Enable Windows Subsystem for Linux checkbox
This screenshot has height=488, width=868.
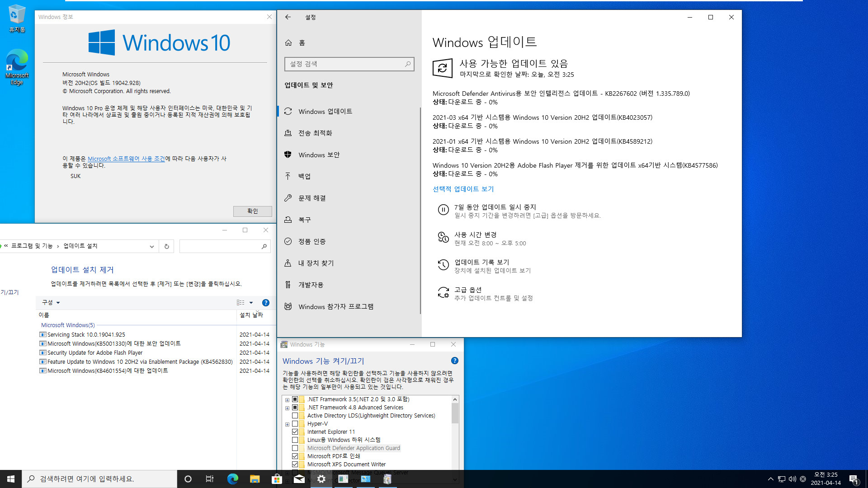point(295,440)
